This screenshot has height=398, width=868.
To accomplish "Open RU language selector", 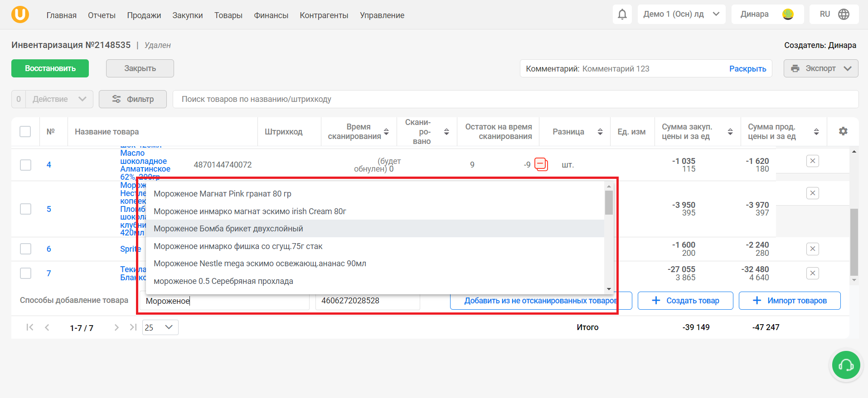I will click(834, 14).
